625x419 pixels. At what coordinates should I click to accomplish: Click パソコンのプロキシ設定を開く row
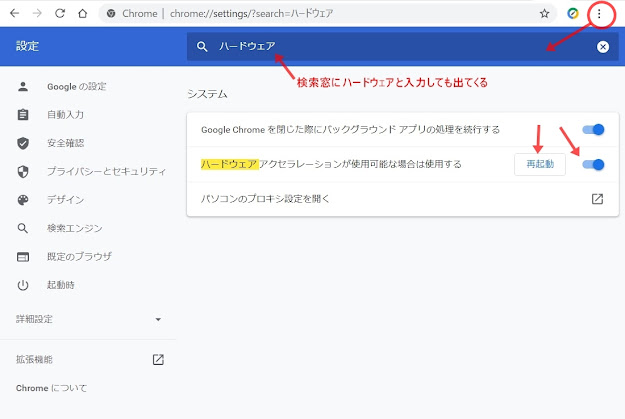pos(403,199)
